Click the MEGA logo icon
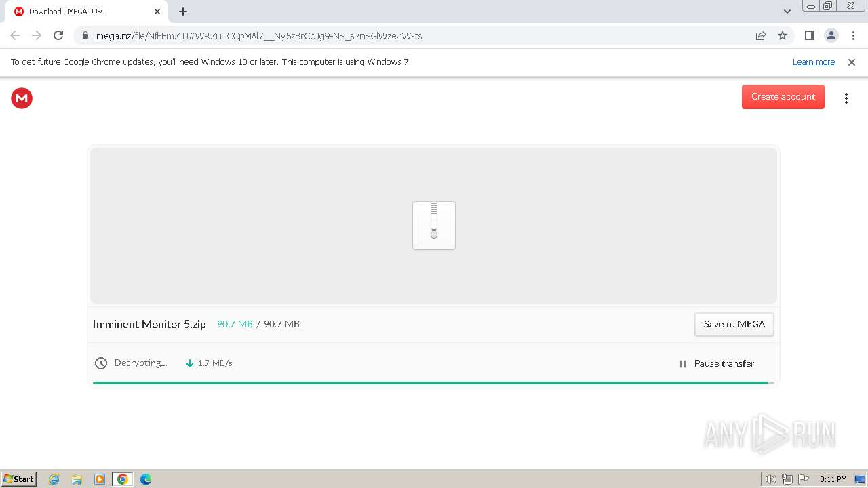This screenshot has height=488, width=868. (22, 98)
